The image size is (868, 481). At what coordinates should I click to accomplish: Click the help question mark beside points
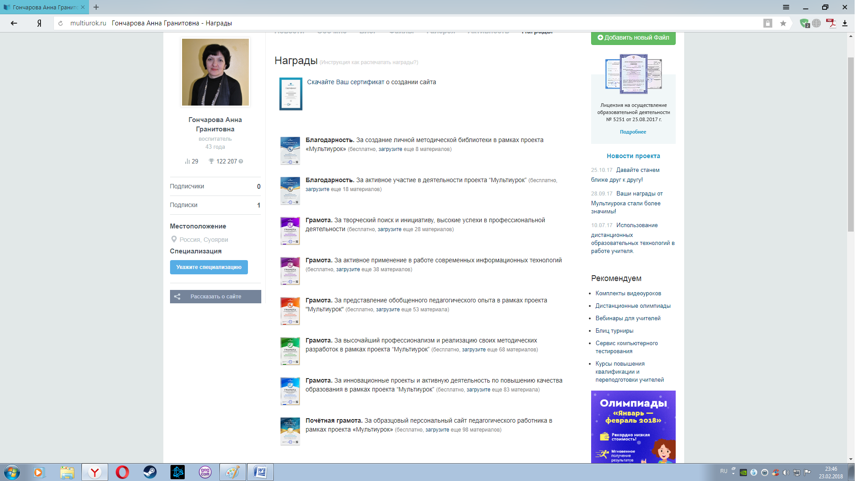tap(241, 161)
